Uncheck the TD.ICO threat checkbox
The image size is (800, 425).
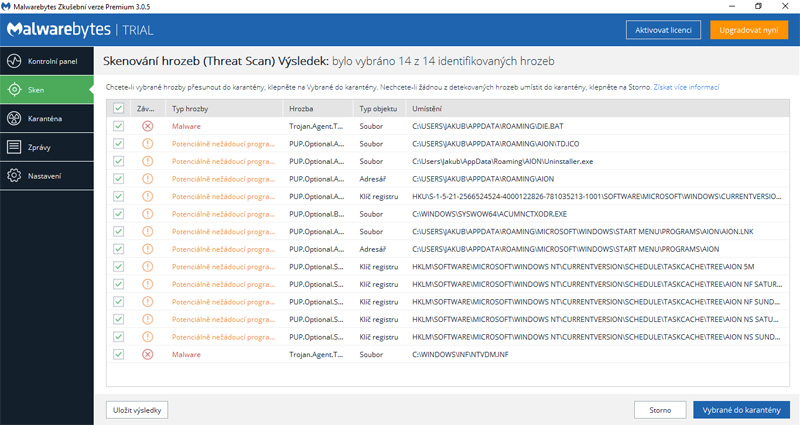118,143
